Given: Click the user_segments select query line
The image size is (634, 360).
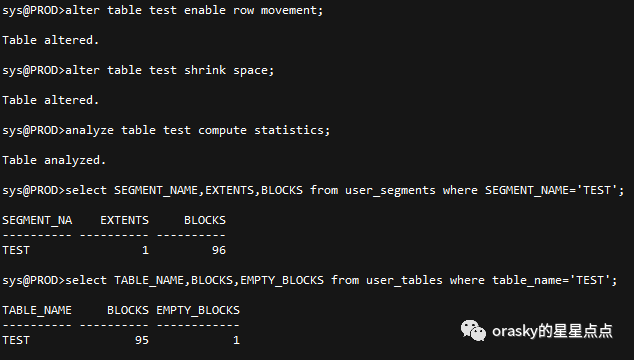Looking at the screenshot, I should (313, 190).
